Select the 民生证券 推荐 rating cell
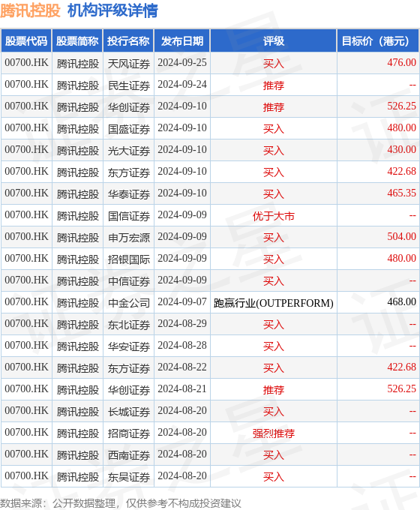This screenshot has height=510, width=420. [274, 85]
